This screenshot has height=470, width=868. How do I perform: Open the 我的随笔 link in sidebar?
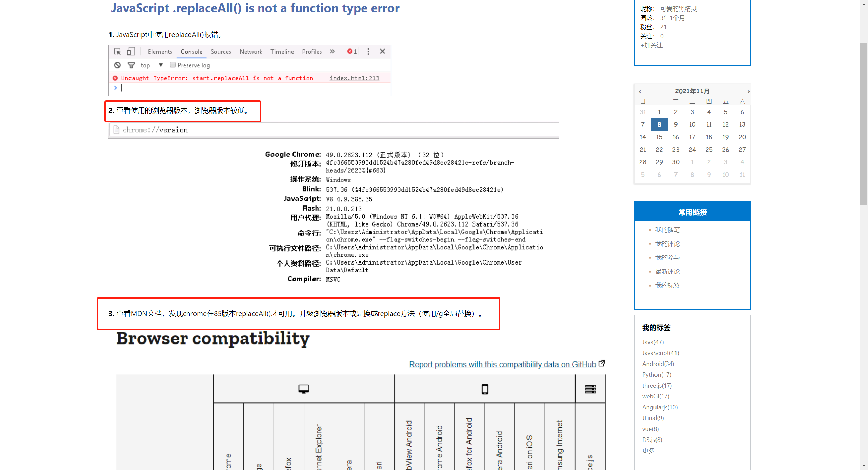click(x=667, y=230)
